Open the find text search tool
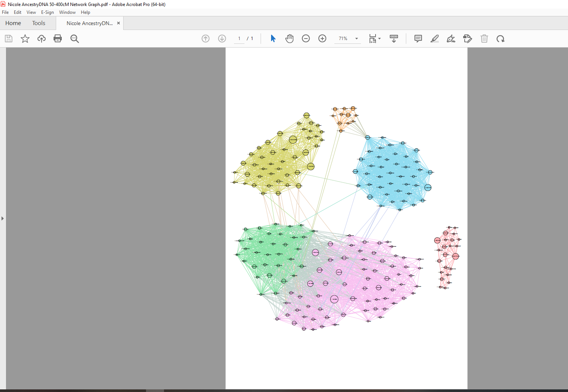The width and height of the screenshot is (568, 392). [75, 39]
